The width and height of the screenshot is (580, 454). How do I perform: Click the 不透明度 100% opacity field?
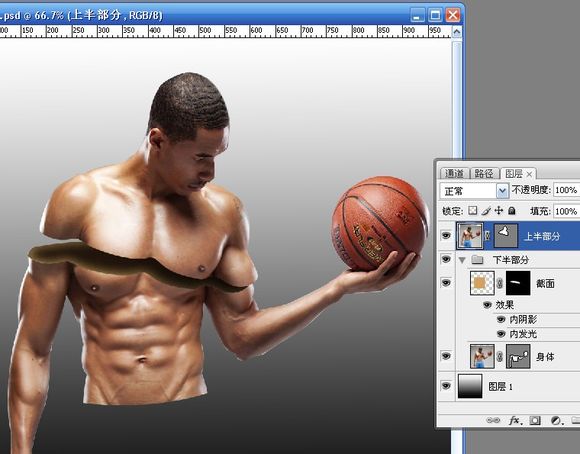[x=566, y=190]
